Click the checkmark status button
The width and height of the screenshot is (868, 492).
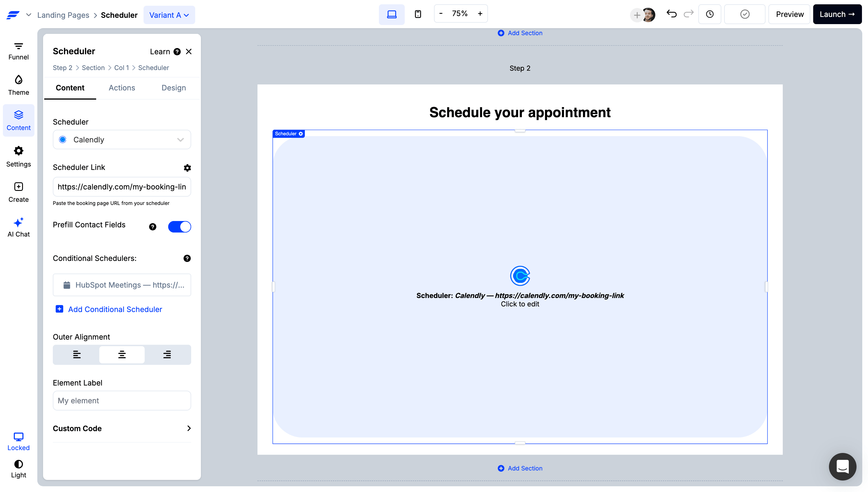point(745,14)
